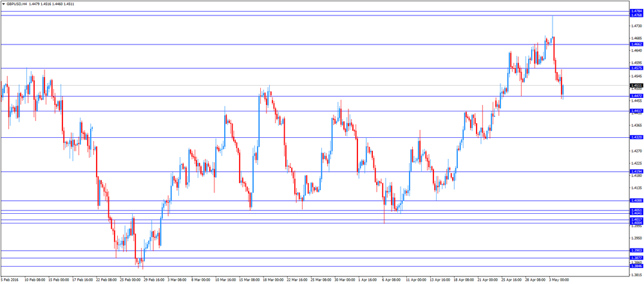
Task: Click the 1 Apr 16:00 time axis label
Action: 368,280
